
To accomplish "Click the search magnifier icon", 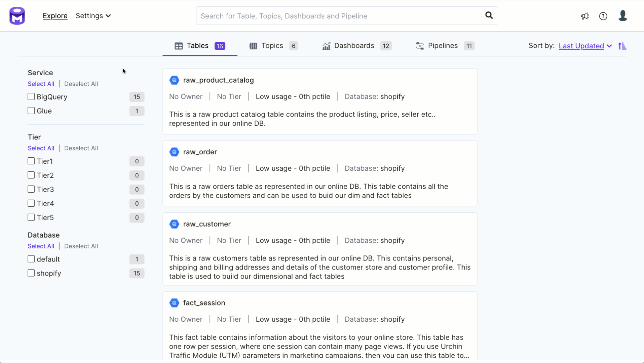I will [x=489, y=15].
